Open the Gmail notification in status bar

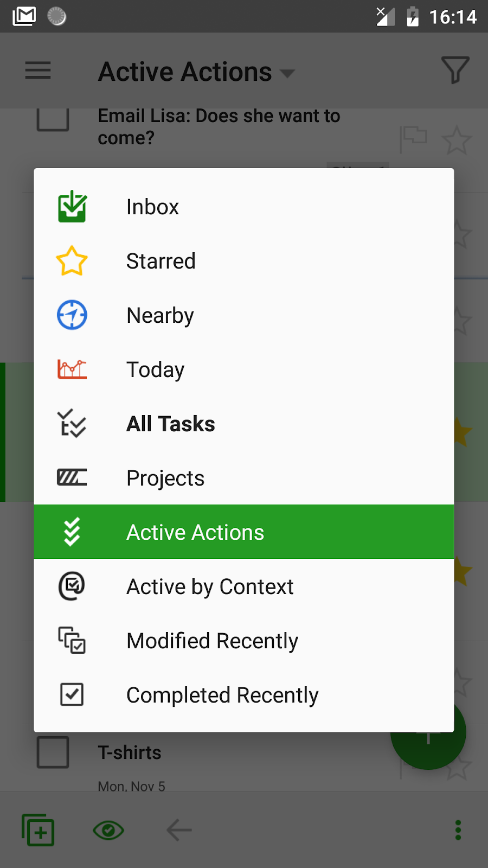(24, 16)
